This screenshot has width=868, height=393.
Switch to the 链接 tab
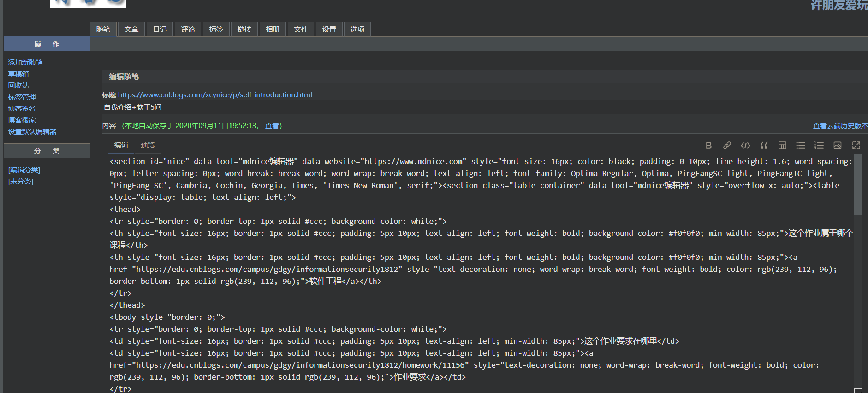point(244,29)
